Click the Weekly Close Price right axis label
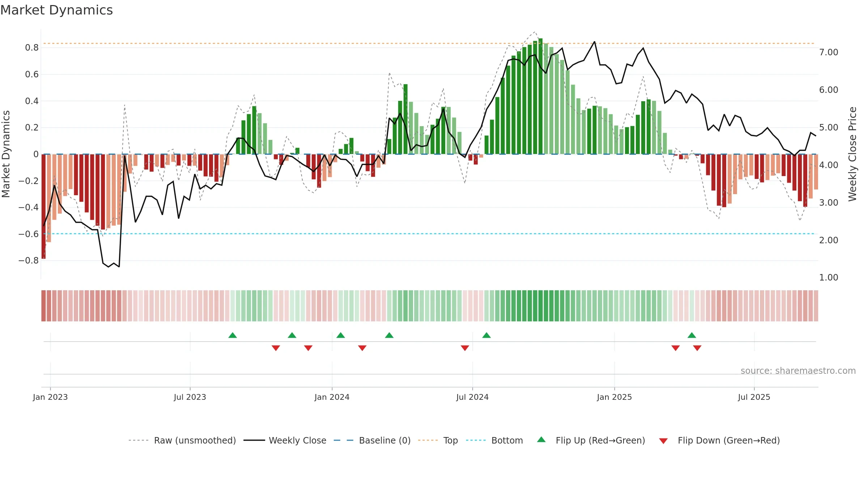 852,154
